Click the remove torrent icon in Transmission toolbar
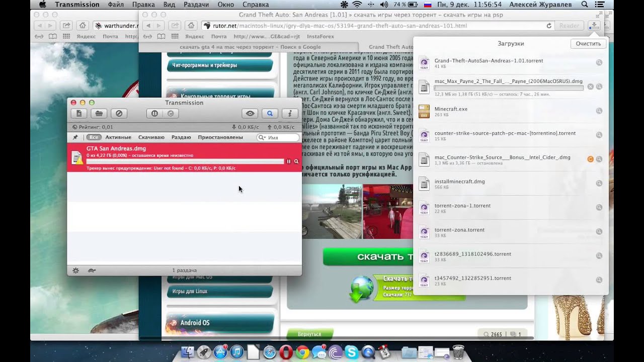The height and width of the screenshot is (362, 644). click(120, 114)
